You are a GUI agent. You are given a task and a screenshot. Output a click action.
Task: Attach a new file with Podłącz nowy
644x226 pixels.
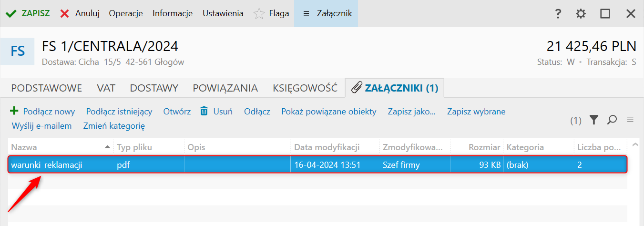[x=42, y=112]
